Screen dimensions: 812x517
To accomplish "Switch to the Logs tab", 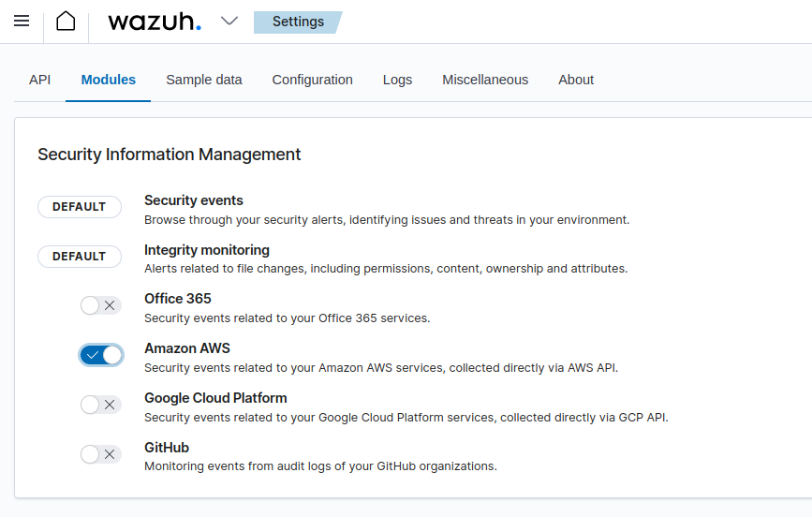I will 397,80.
